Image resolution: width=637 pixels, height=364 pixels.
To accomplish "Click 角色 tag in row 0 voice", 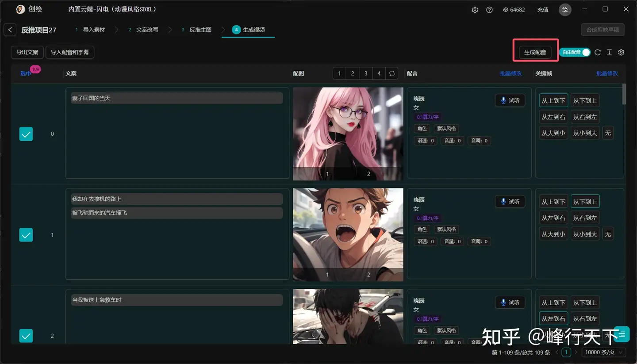I will (x=422, y=128).
